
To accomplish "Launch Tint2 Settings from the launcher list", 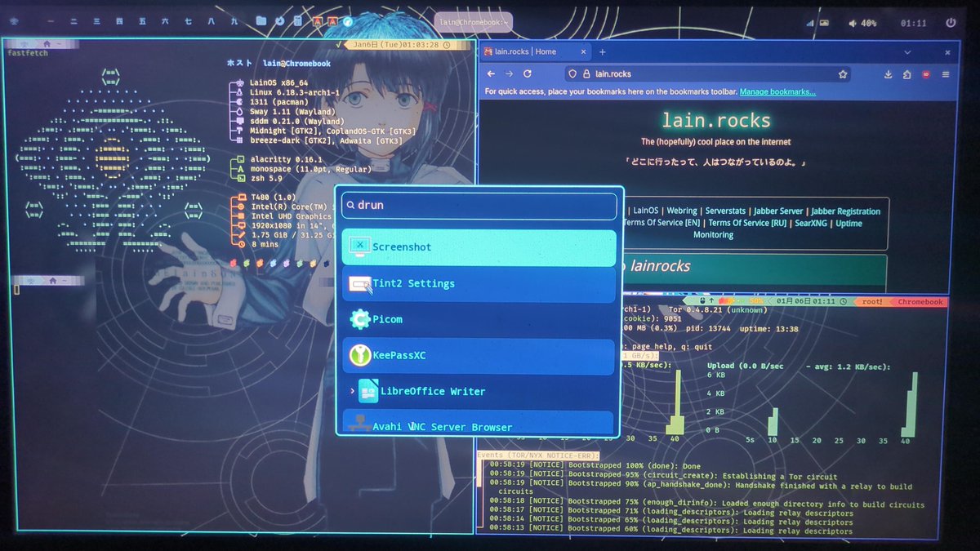I will pos(479,284).
